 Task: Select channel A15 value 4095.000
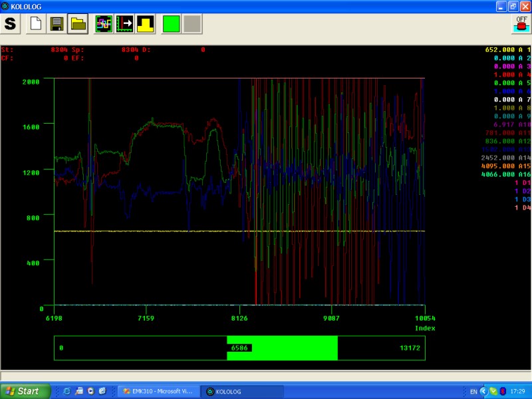[505, 166]
